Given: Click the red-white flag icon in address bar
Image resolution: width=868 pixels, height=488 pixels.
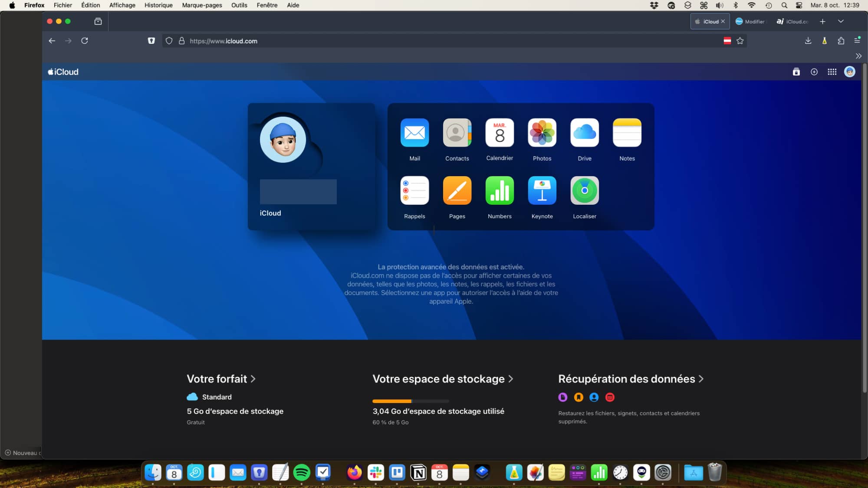Looking at the screenshot, I should (x=727, y=41).
